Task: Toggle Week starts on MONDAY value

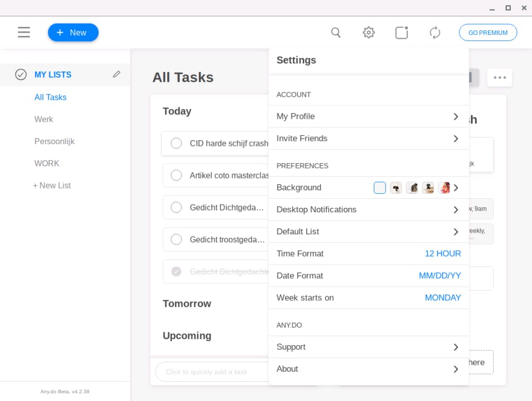Action: [443, 297]
